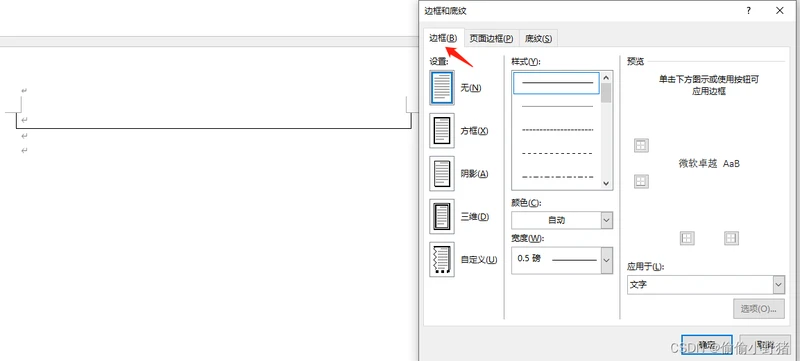Viewport: 800px width, 361px height.
Task: Open the 颜色(C) color dropdown
Action: click(x=562, y=220)
